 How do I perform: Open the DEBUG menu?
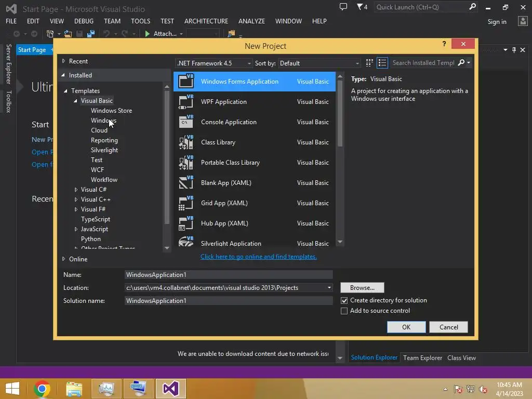coord(84,21)
